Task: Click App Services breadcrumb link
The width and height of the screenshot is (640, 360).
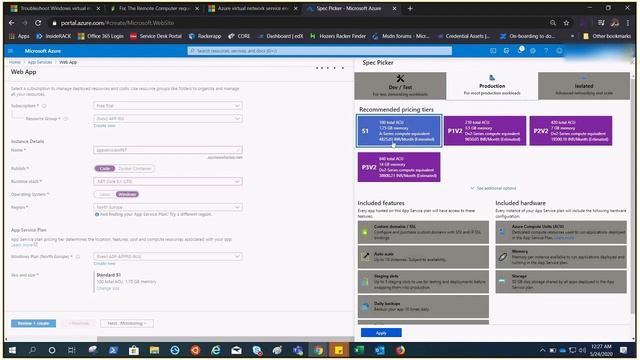Action: [40, 62]
